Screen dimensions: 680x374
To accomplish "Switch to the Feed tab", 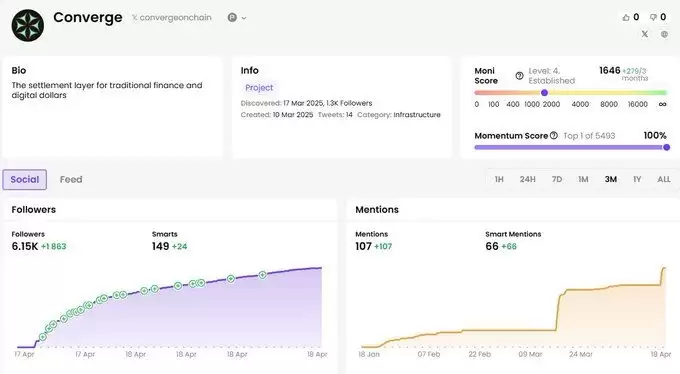I will [71, 179].
